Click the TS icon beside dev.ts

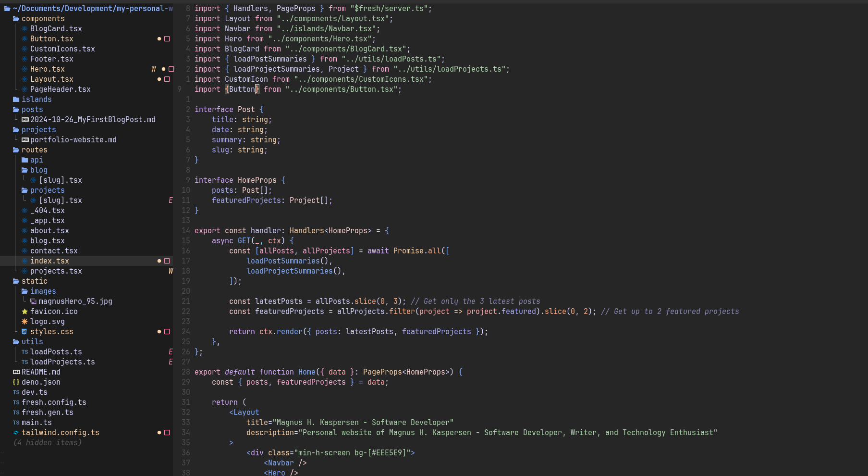coord(16,392)
